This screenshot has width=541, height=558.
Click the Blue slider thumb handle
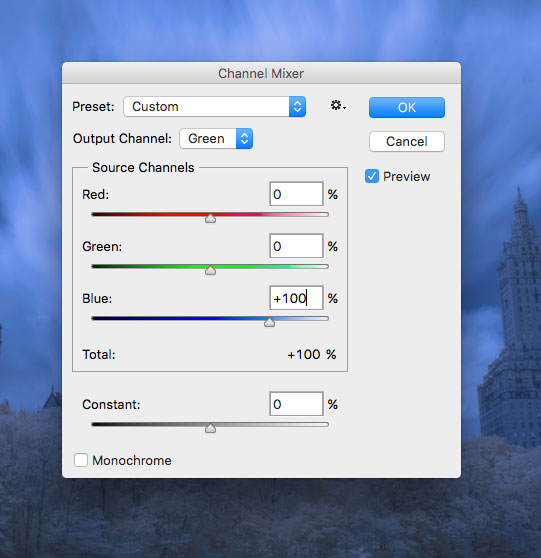[x=269, y=322]
